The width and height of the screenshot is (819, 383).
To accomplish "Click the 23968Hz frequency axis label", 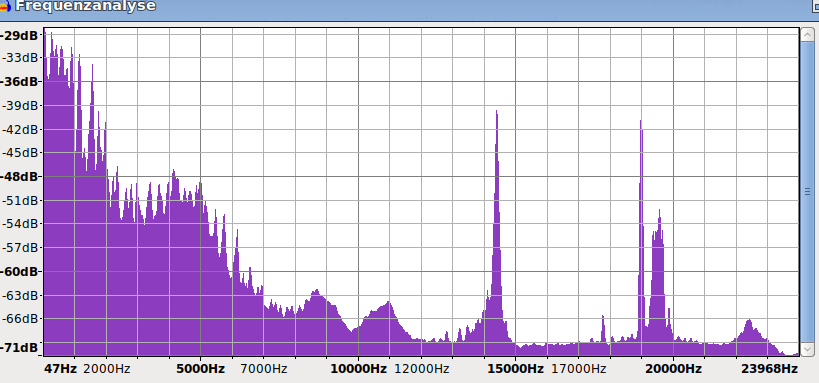I will click(x=770, y=369).
